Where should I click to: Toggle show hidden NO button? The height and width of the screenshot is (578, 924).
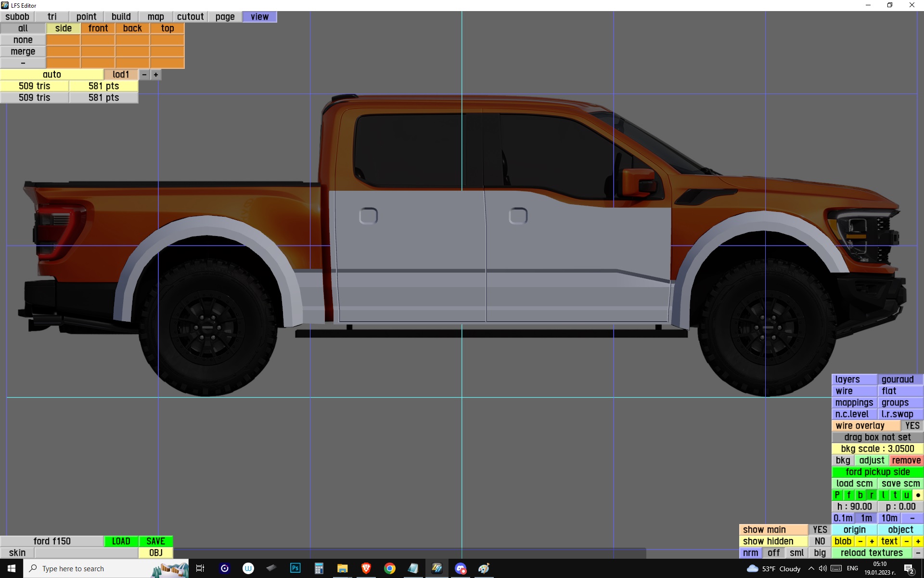click(x=820, y=541)
